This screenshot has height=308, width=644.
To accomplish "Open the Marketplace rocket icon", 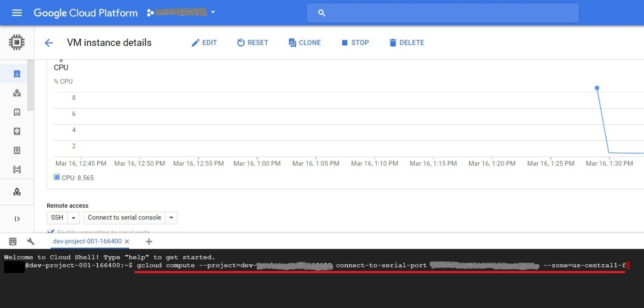I will 17,192.
